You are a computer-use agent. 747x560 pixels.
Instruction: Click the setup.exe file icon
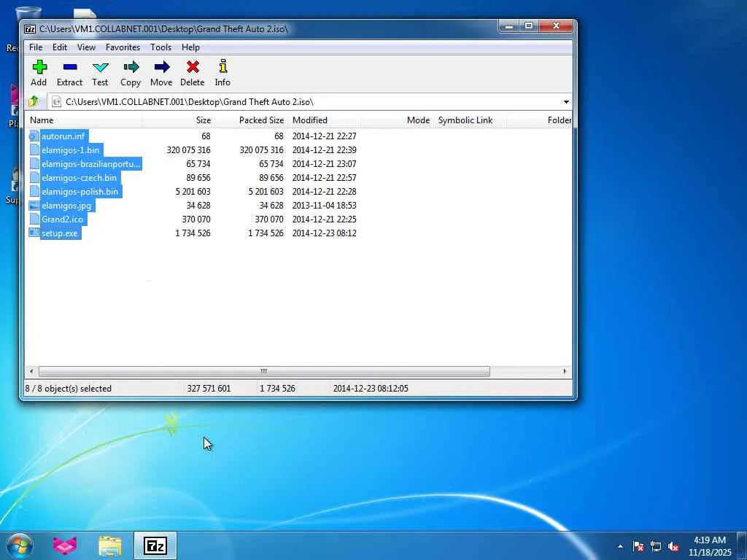click(x=34, y=233)
